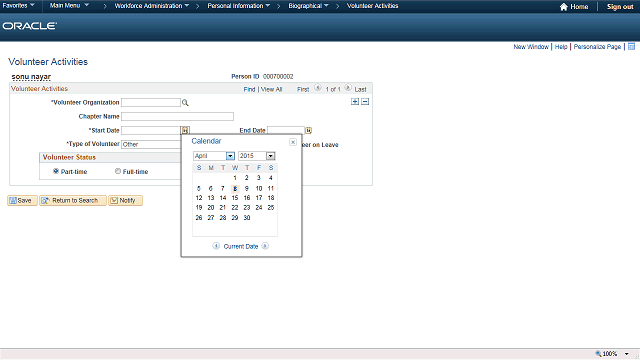Open the Type of Volunteer dropdown

(151, 144)
